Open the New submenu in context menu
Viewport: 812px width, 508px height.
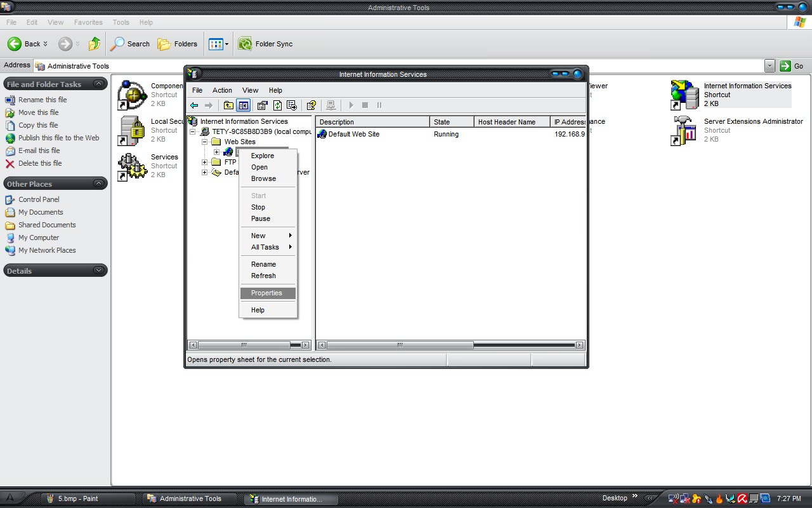click(x=268, y=236)
